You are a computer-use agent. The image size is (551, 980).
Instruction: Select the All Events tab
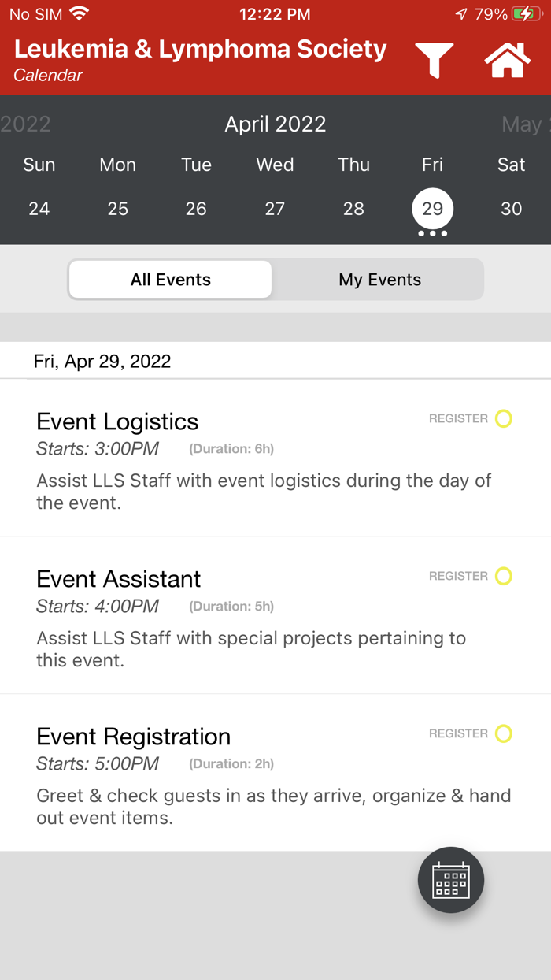(x=170, y=279)
